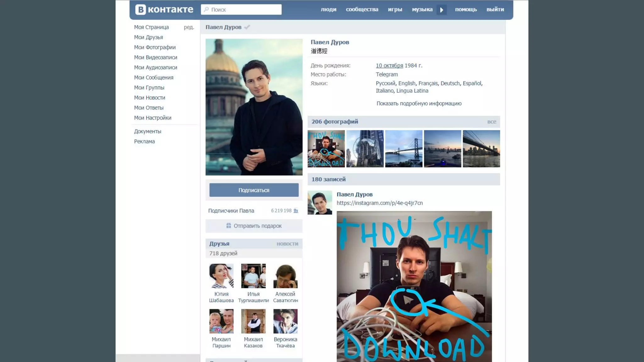Viewport: 644px width, 362px height.
Task: Select 'музыка' in the top navigation
Action: click(422, 9)
